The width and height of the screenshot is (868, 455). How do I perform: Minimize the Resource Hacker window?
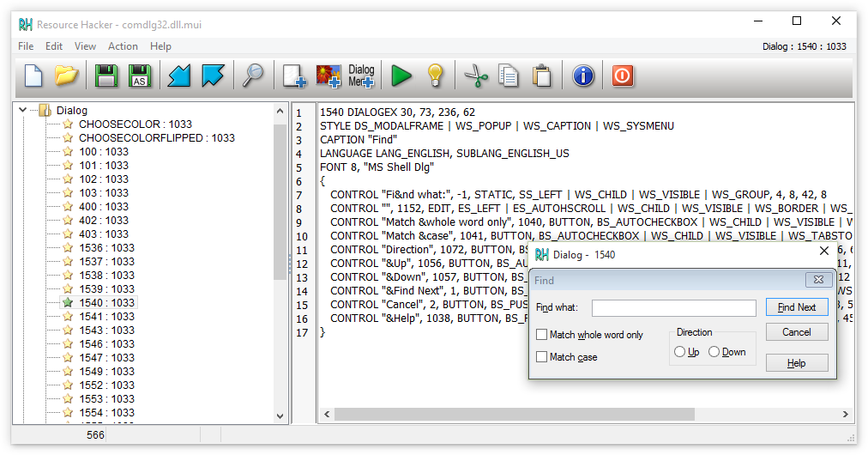click(x=758, y=21)
